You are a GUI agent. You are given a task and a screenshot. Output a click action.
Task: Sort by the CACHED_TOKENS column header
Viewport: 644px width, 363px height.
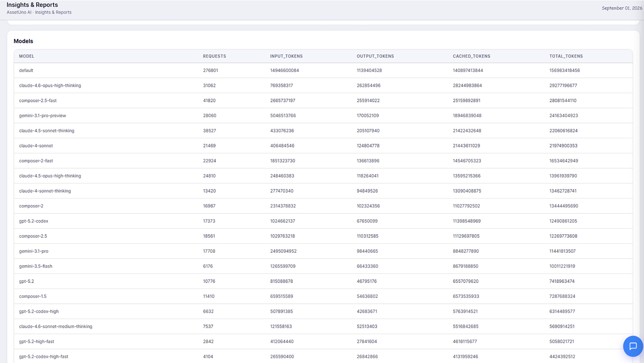[x=471, y=56]
